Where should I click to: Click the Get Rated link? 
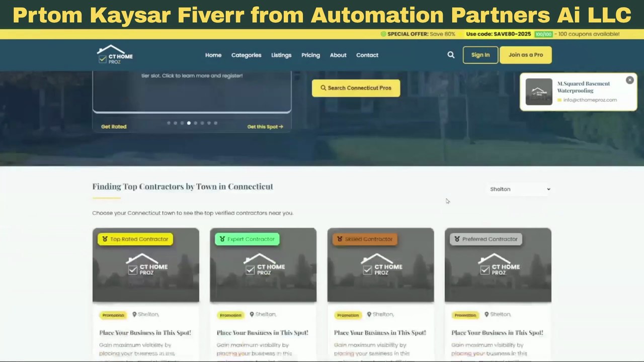[114, 127]
